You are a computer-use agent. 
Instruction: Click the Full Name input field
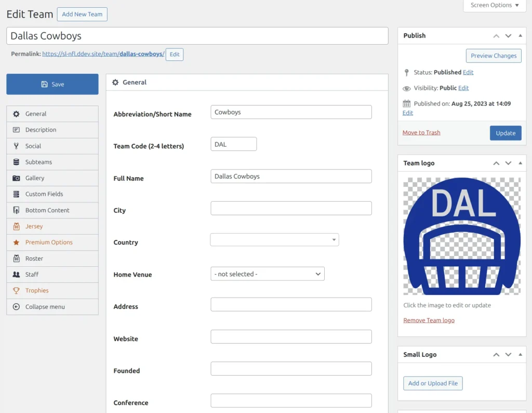(291, 176)
